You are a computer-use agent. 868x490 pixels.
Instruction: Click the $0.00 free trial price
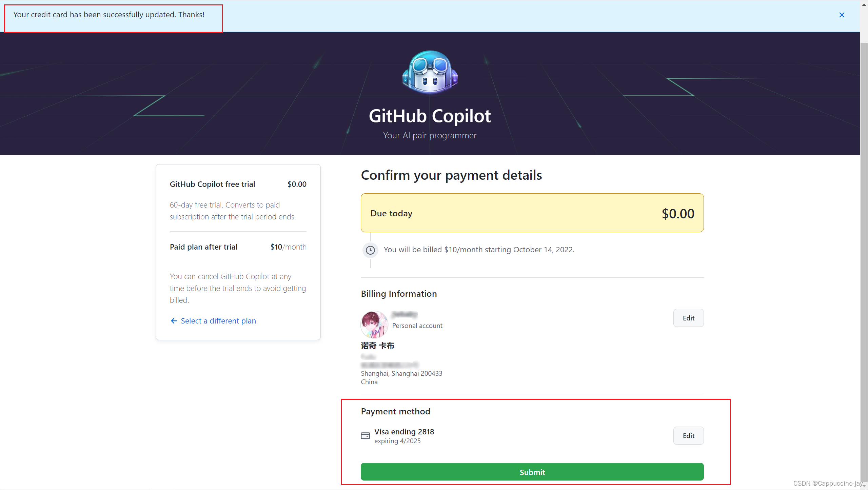pyautogui.click(x=297, y=184)
